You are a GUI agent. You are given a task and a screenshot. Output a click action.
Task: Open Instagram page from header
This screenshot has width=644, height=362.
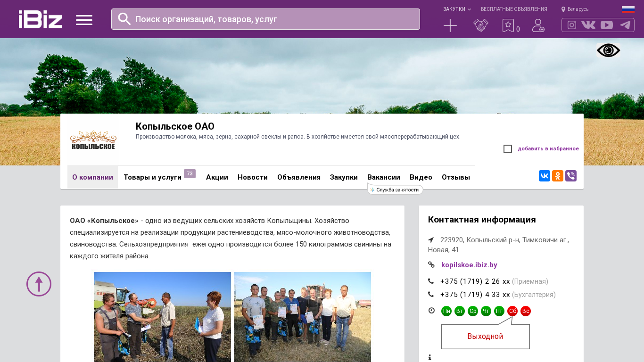click(x=572, y=25)
